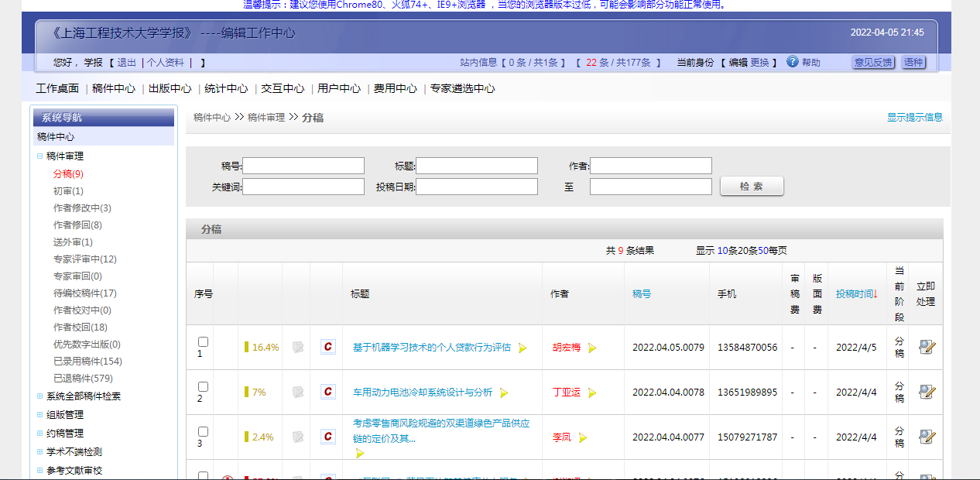
Task: Expand the 参考文献审校 tree node
Action: pos(40,471)
